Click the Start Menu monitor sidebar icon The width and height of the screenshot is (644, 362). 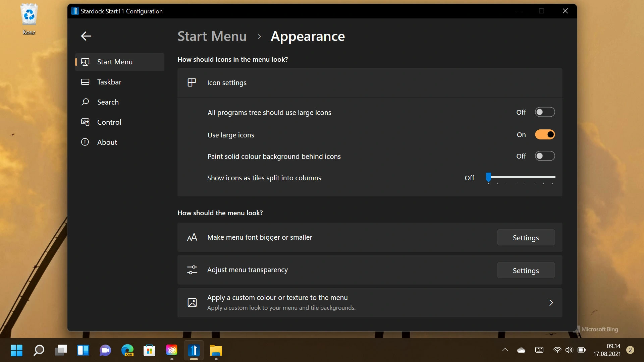point(85,62)
